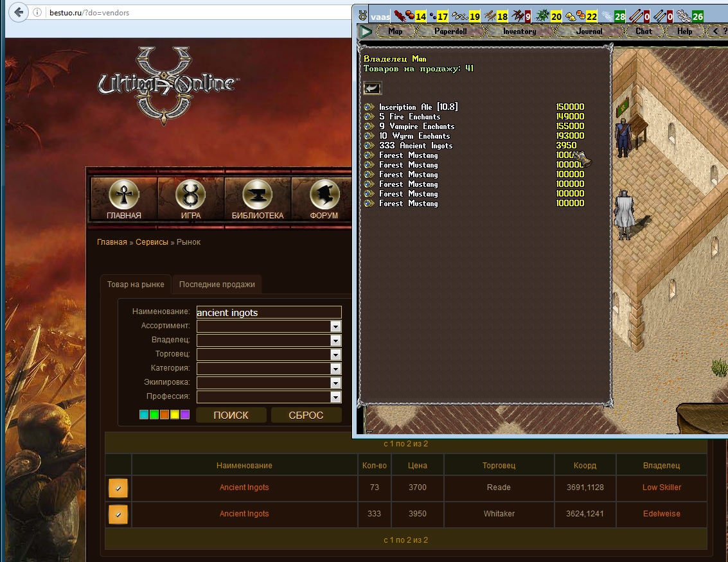Pick the purple color swatch
Viewport: 728px width, 562px height.
(185, 414)
